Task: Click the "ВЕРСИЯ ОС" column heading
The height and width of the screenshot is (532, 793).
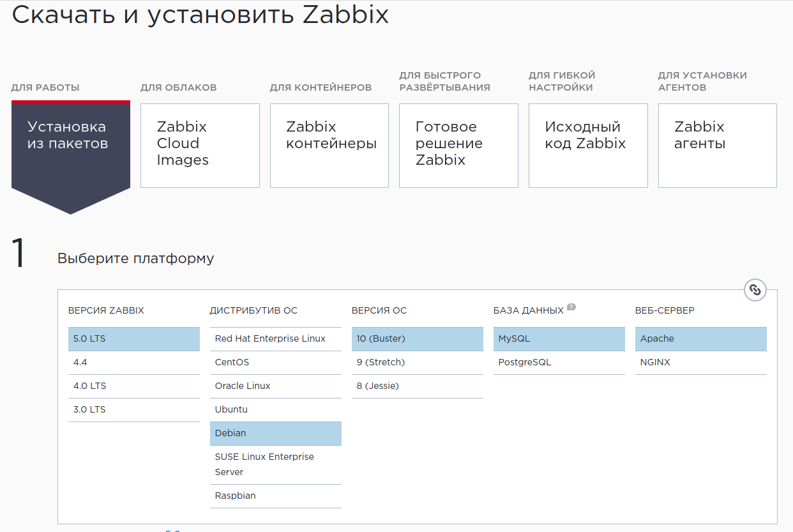Action: tap(379, 311)
